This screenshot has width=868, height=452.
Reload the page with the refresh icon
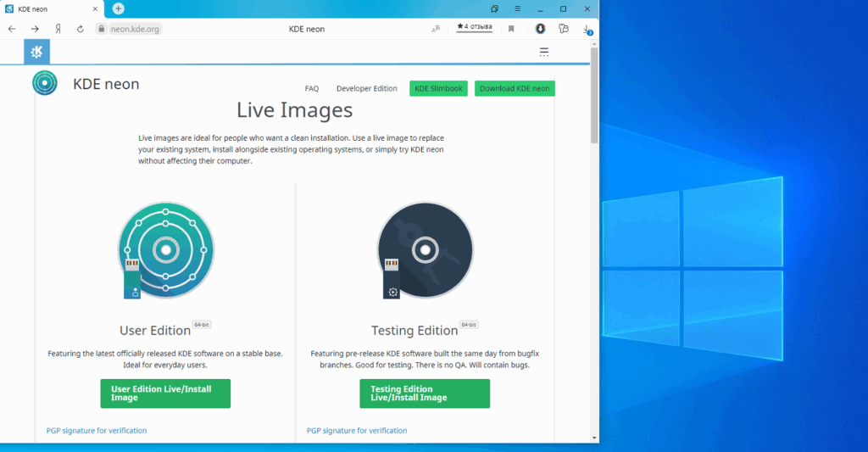81,29
